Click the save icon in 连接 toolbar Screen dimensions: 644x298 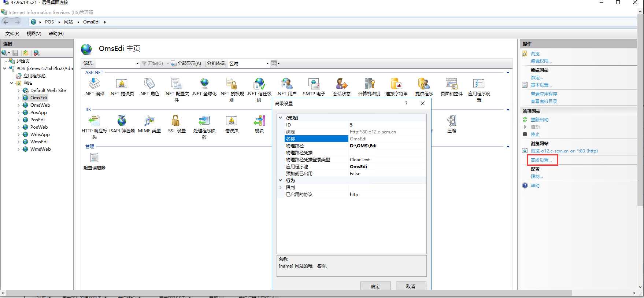(15, 53)
